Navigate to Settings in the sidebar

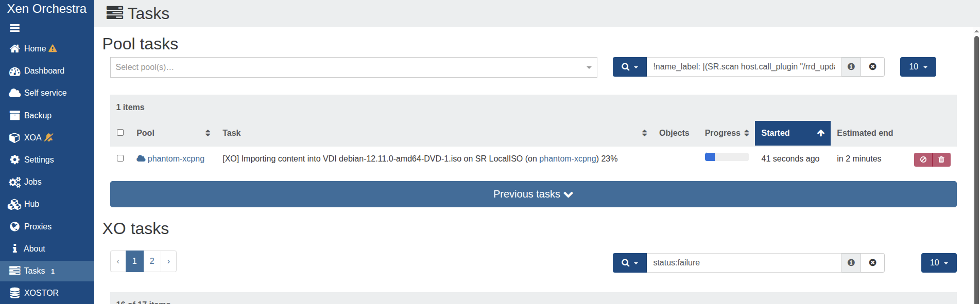[39, 159]
